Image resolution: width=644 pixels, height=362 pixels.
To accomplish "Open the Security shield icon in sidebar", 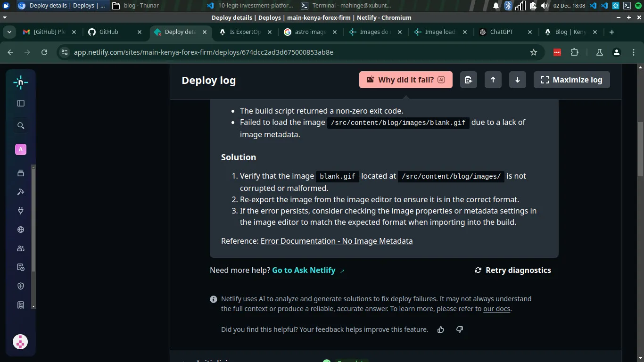I will 20,286.
